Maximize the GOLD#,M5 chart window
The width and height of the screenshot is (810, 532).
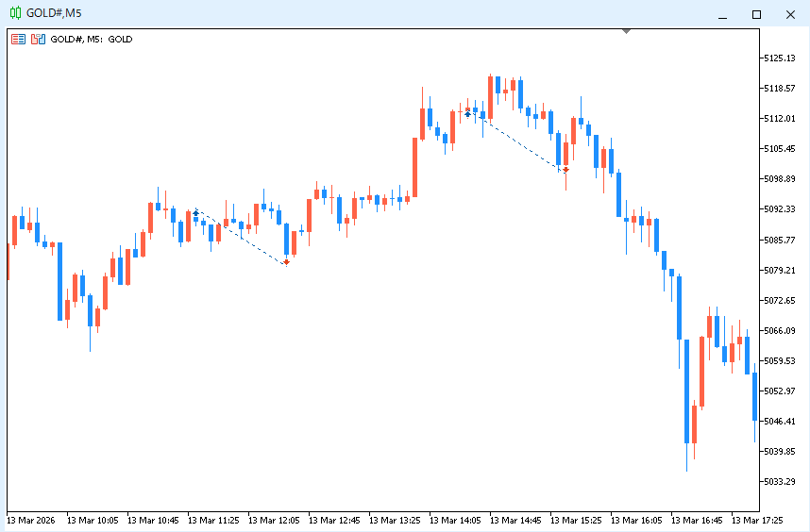coord(756,13)
